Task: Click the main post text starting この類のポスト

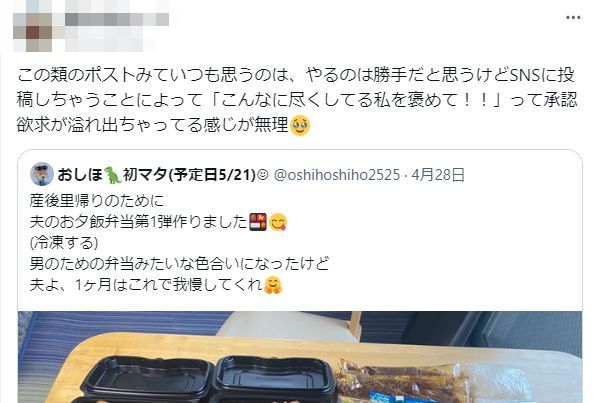Action: tap(297, 100)
